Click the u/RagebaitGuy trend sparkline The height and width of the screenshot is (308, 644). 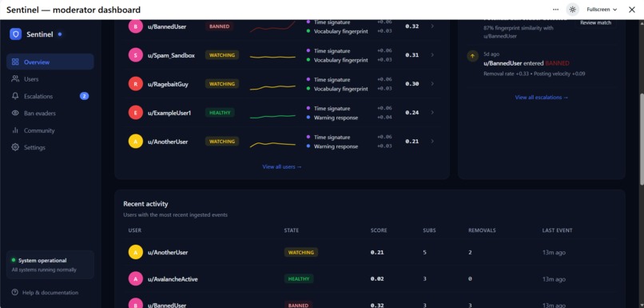point(272,86)
